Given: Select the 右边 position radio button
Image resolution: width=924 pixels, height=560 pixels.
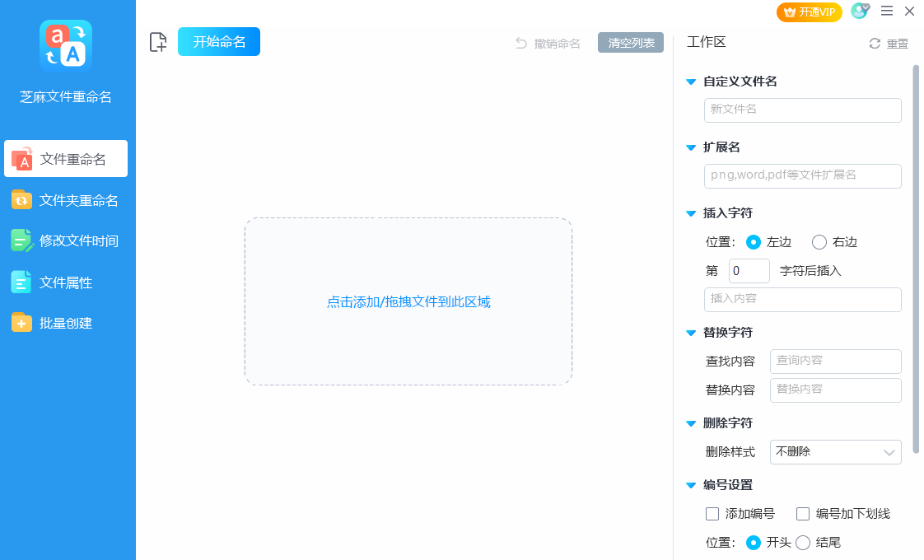Looking at the screenshot, I should pos(819,242).
